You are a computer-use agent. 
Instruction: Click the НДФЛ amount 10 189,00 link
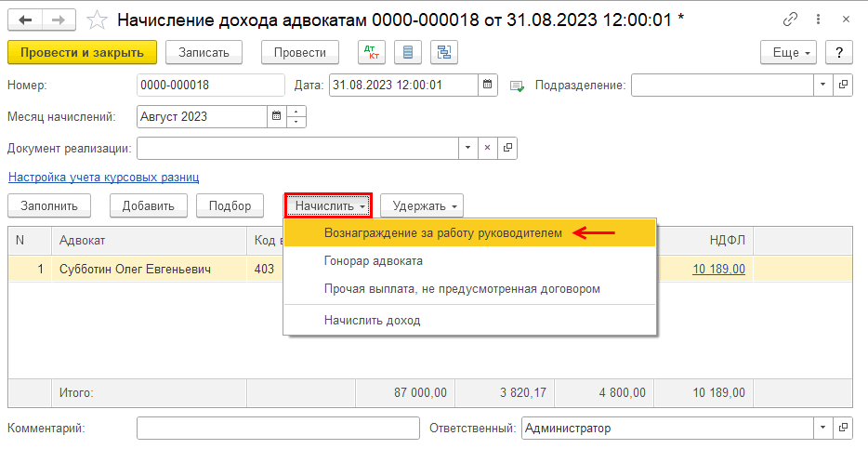pyautogui.click(x=718, y=270)
